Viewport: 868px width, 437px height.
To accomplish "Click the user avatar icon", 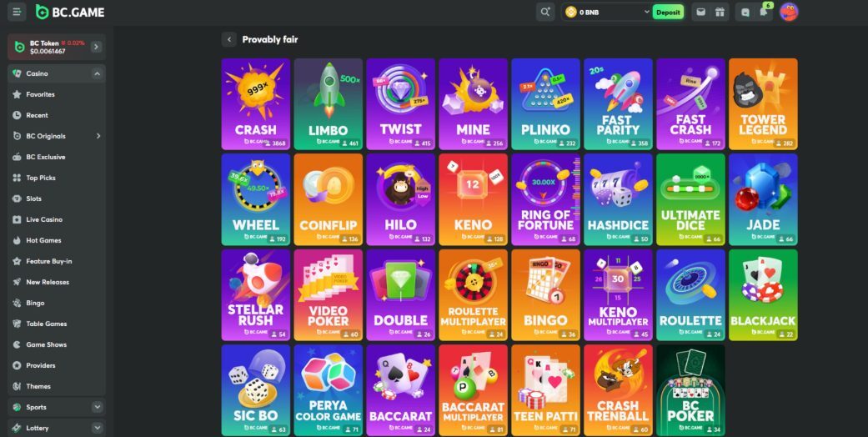I will coord(789,12).
